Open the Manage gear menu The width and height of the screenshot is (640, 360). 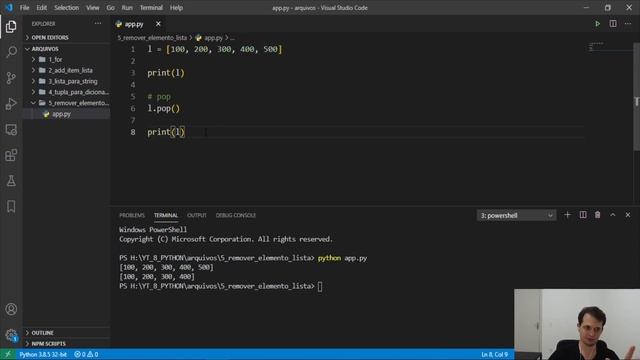pos(11,335)
